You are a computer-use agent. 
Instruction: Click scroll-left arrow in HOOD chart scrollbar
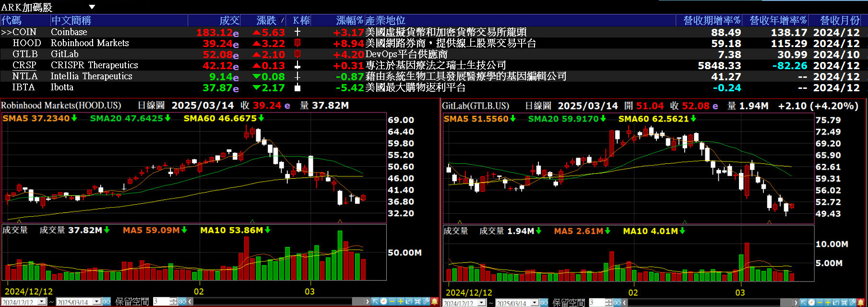click(x=190, y=301)
